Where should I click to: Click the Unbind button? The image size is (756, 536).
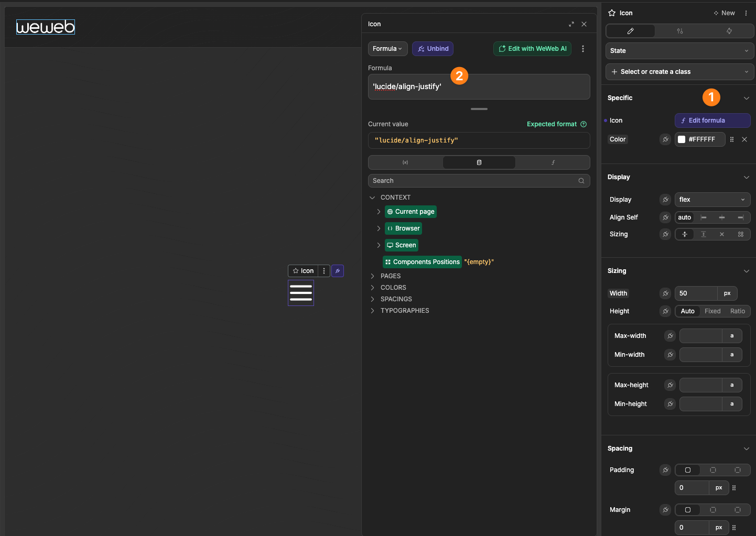pyautogui.click(x=433, y=48)
